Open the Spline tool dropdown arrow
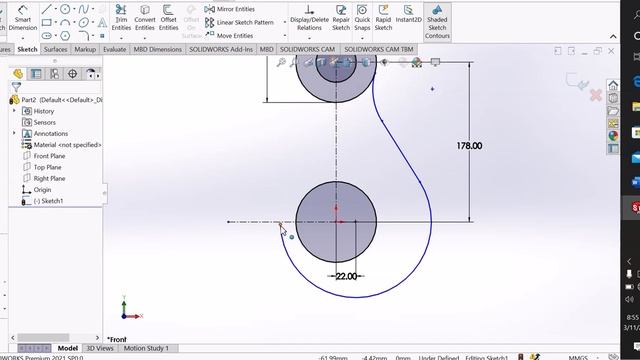This screenshot has height=360, width=640. pos(93,9)
